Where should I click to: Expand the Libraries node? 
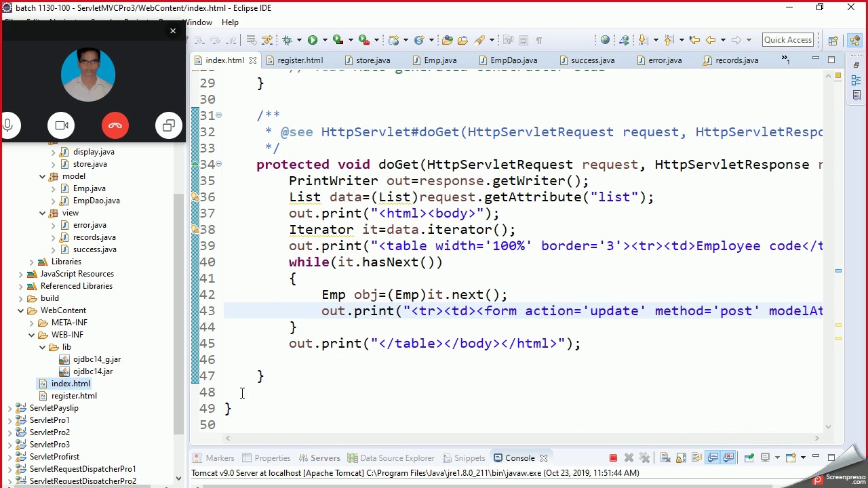pyautogui.click(x=32, y=262)
